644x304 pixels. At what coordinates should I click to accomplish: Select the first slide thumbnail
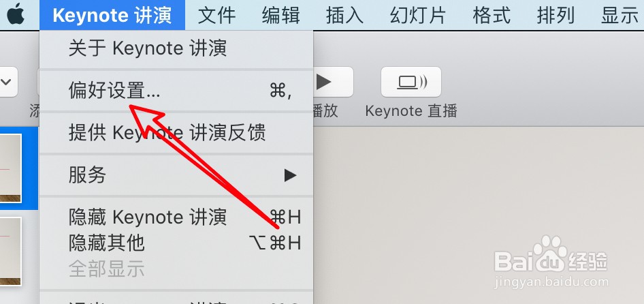[x=10, y=168]
